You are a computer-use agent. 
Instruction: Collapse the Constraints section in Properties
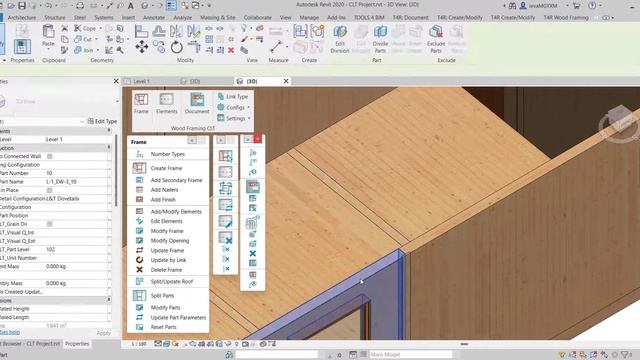tap(109, 131)
